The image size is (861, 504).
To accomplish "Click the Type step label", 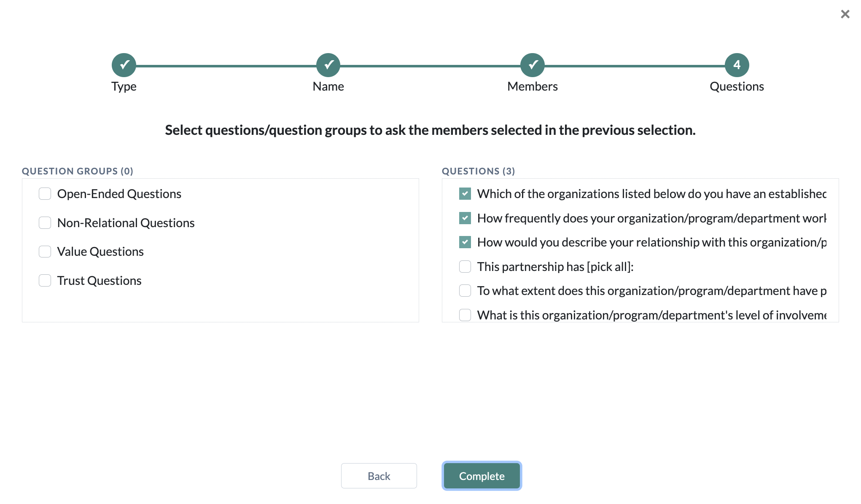I will (x=124, y=86).
